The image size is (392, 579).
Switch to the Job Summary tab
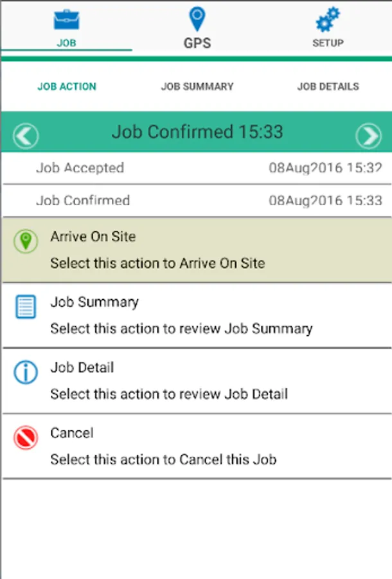[x=197, y=86]
